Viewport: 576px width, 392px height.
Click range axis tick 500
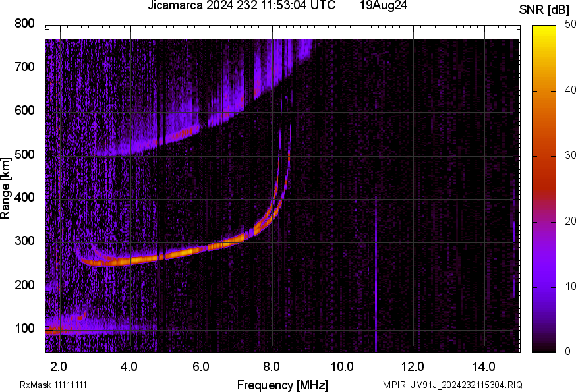coord(24,154)
